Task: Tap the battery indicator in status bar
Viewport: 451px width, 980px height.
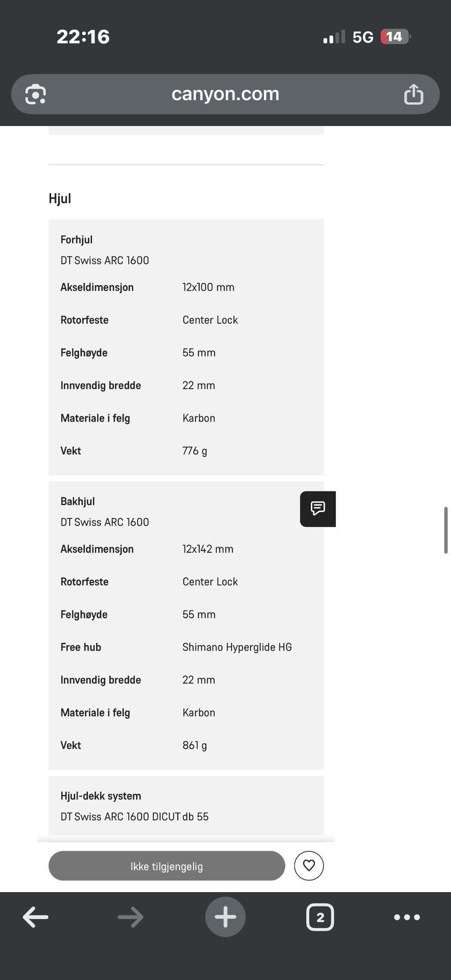Action: pos(395,37)
